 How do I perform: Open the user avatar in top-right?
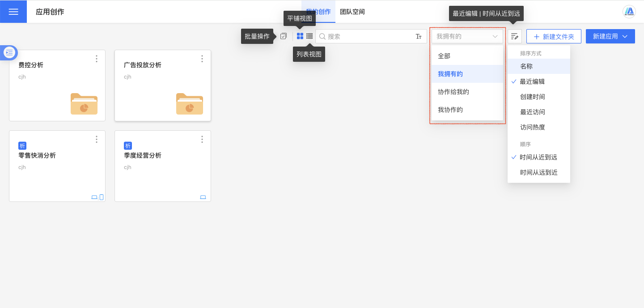629,12
